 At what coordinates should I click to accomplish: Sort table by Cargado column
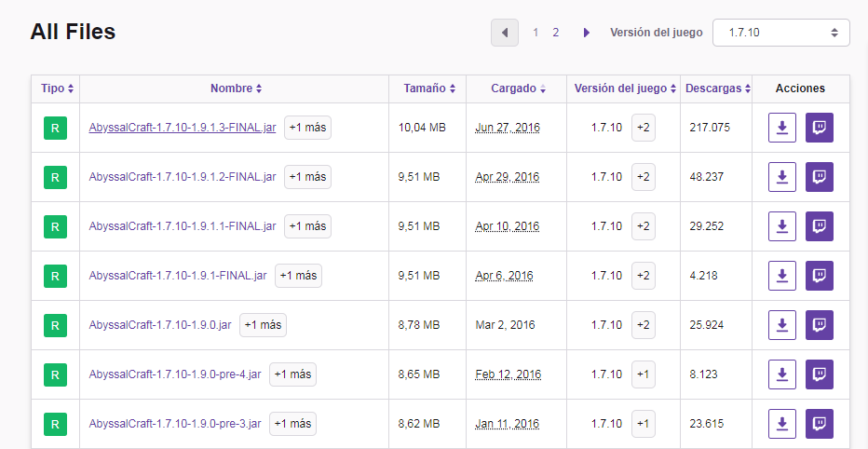click(518, 88)
